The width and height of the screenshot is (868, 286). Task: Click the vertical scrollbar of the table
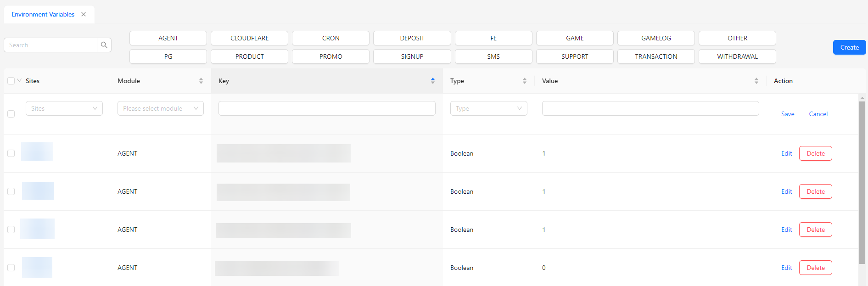(x=862, y=184)
